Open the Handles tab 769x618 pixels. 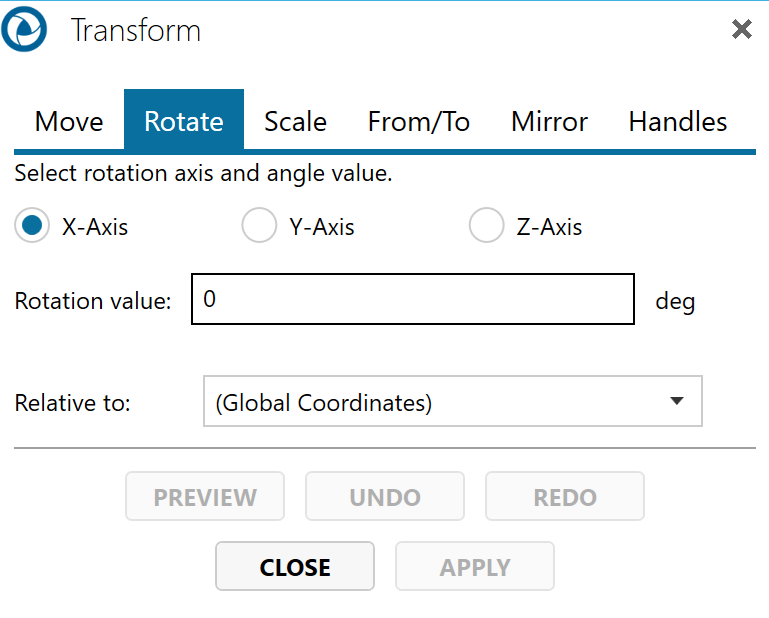(x=677, y=122)
